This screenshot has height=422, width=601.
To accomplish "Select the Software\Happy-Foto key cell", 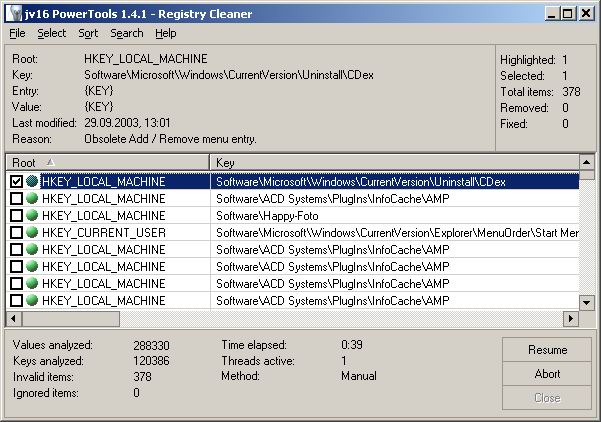I will click(394, 215).
